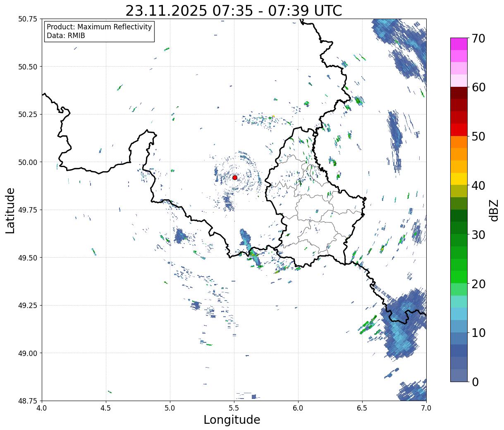The height and width of the screenshot is (430, 504).
Task: Click the 'Data: RMIB' legend line
Action: [x=66, y=36]
